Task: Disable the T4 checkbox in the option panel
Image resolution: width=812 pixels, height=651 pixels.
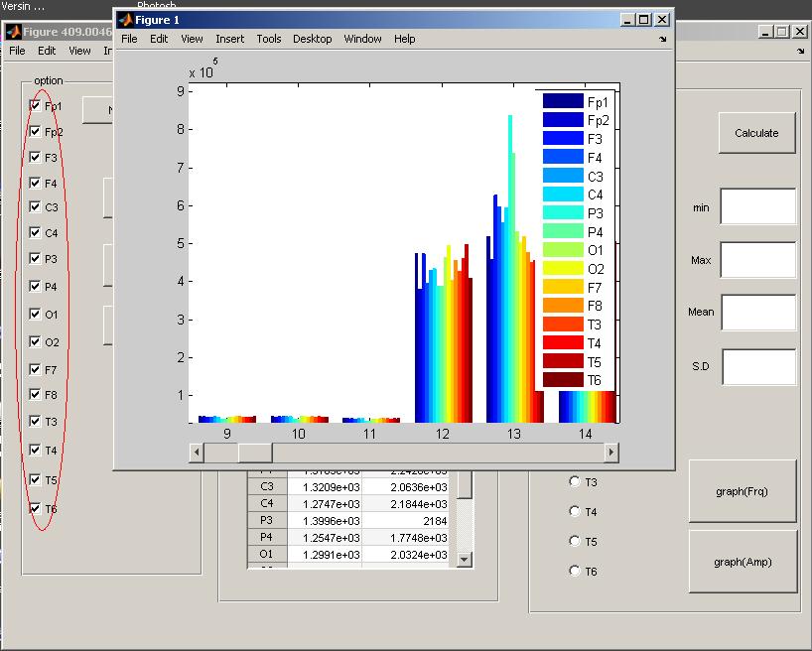Action: coord(35,451)
